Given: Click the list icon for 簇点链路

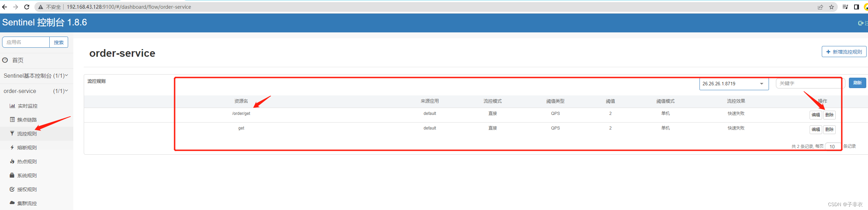Looking at the screenshot, I should pyautogui.click(x=12, y=119).
